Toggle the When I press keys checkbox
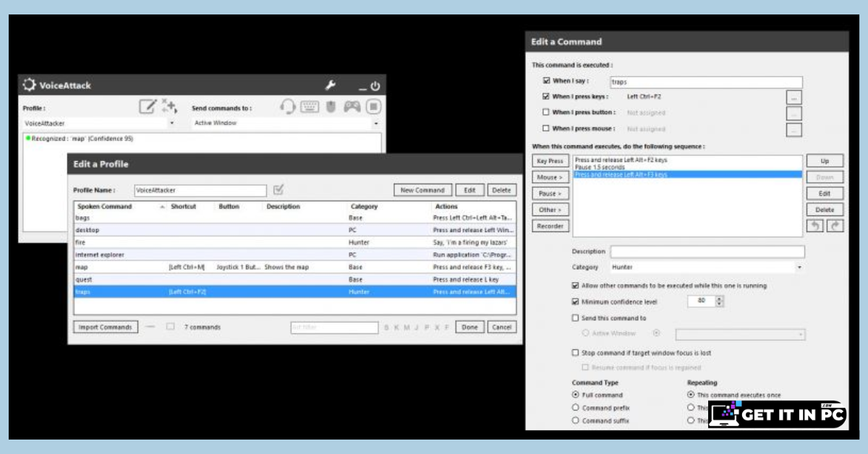 point(546,96)
